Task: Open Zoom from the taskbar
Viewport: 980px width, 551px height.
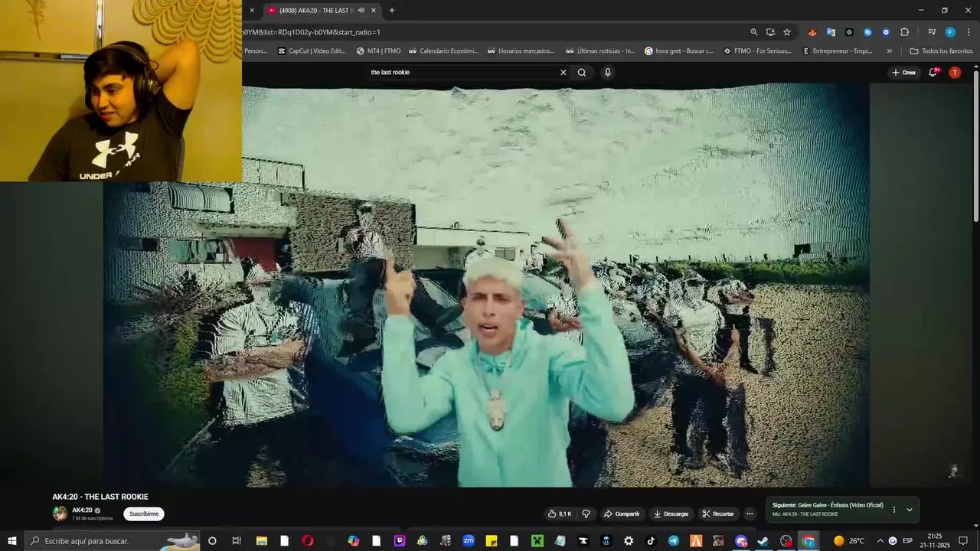Action: (x=469, y=541)
